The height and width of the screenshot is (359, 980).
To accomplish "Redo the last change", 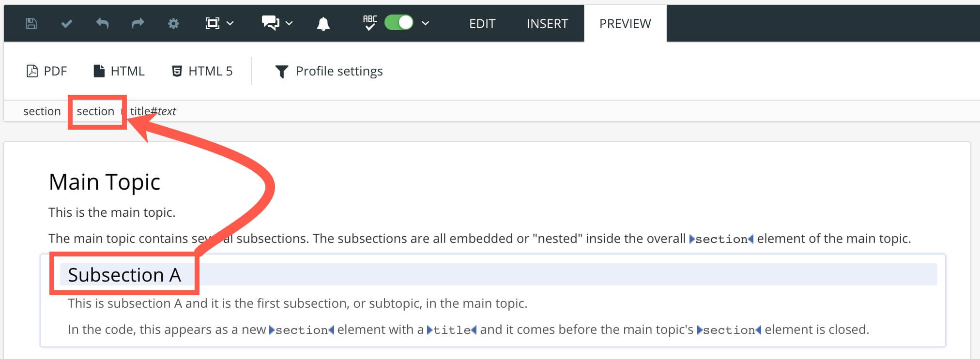I will pyautogui.click(x=138, y=23).
